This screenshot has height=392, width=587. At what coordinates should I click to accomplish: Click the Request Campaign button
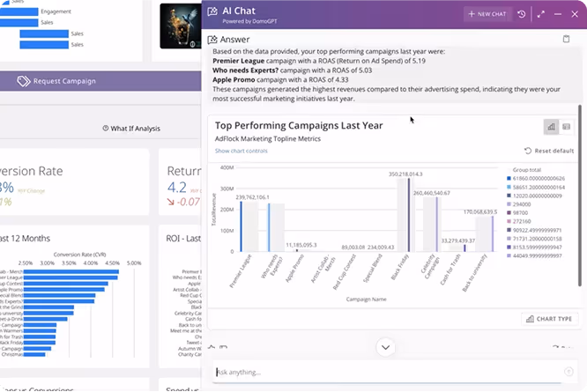pyautogui.click(x=100, y=81)
